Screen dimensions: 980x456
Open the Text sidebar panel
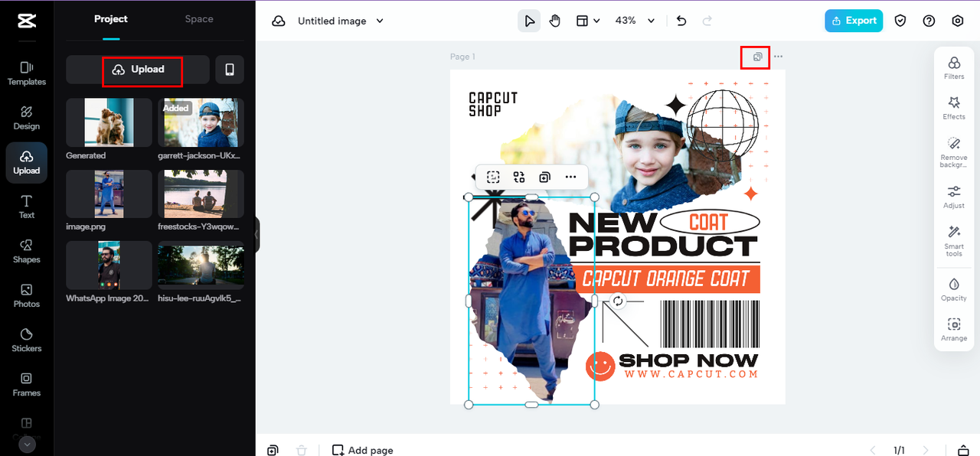pos(27,207)
